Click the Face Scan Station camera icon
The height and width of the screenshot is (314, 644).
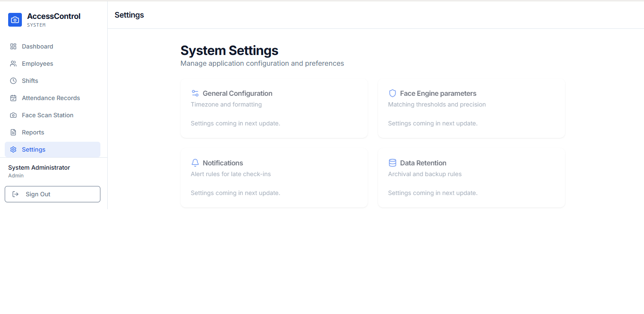point(13,115)
